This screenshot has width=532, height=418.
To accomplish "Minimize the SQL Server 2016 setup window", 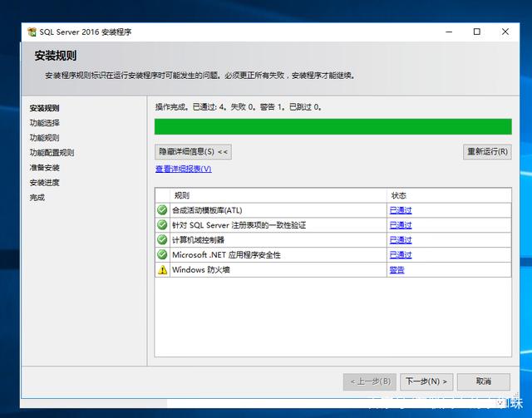I will pyautogui.click(x=449, y=32).
